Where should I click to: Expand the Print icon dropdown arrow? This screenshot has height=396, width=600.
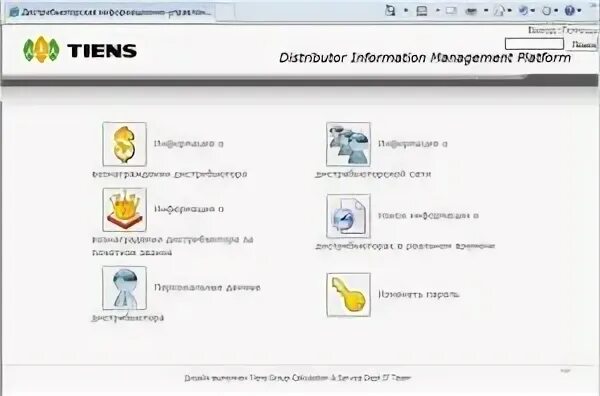486,11
